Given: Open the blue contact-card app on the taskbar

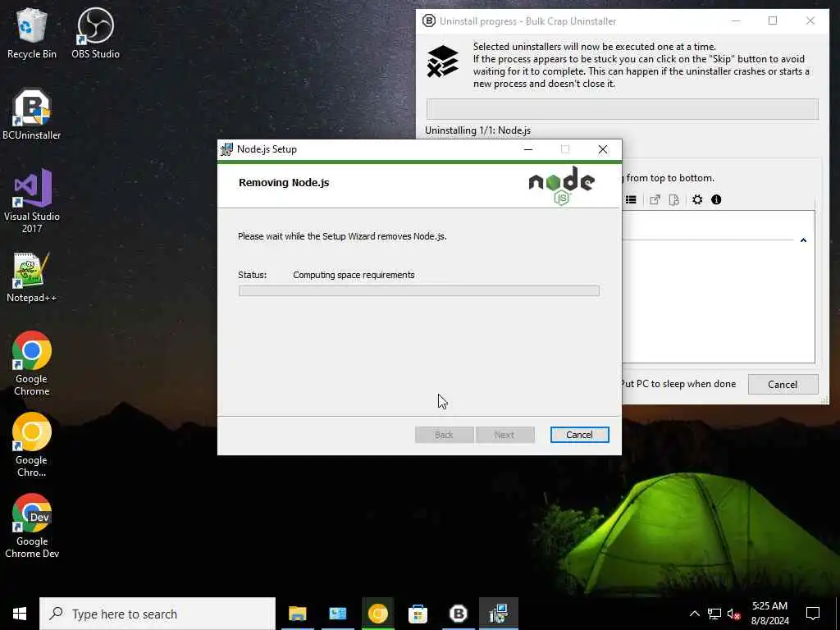Looking at the screenshot, I should pyautogui.click(x=337, y=614).
